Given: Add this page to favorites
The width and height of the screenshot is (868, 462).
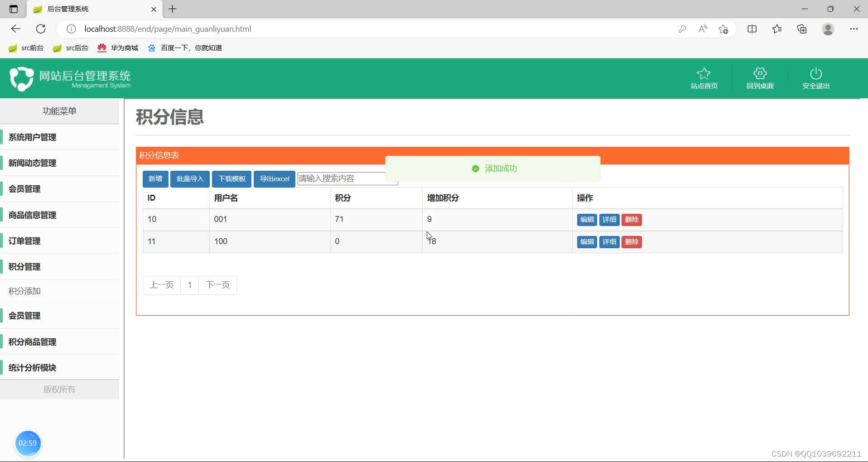Looking at the screenshot, I should point(723,29).
